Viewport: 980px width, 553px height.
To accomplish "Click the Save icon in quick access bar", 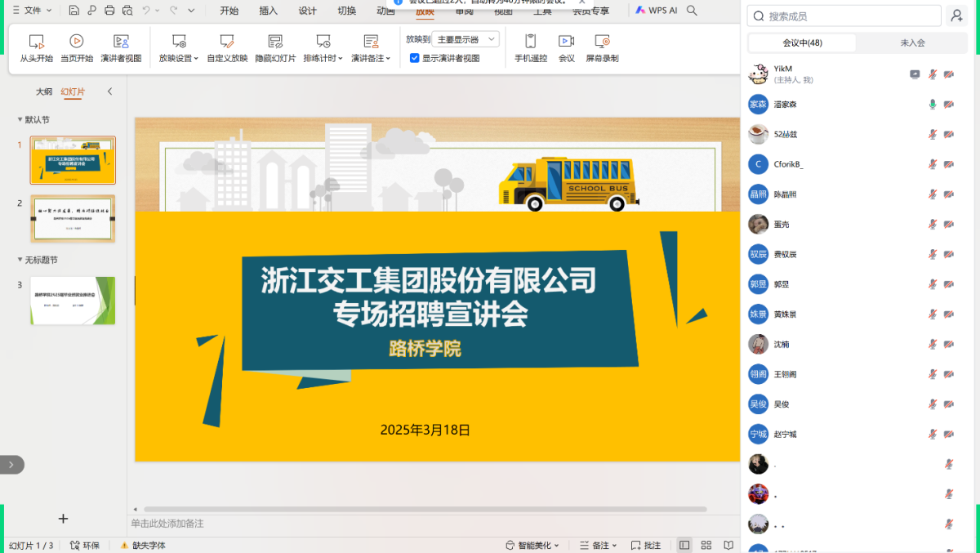I will 74,11.
